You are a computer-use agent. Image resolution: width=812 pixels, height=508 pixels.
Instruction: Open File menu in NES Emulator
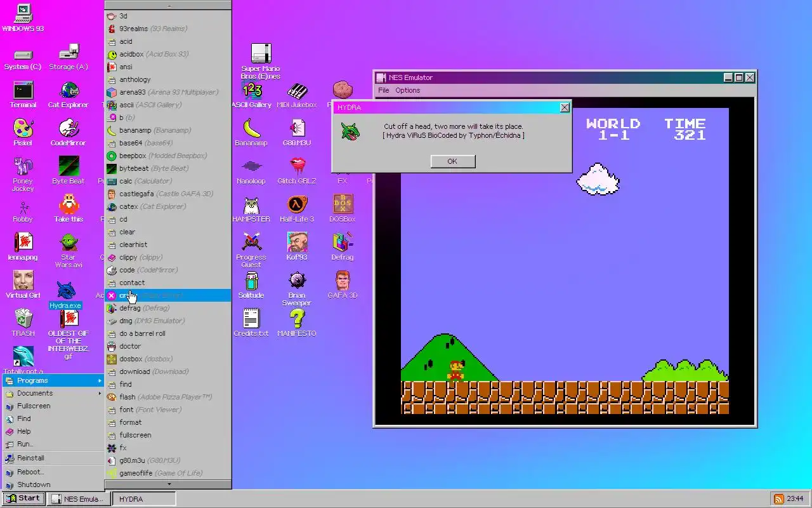pyautogui.click(x=384, y=90)
